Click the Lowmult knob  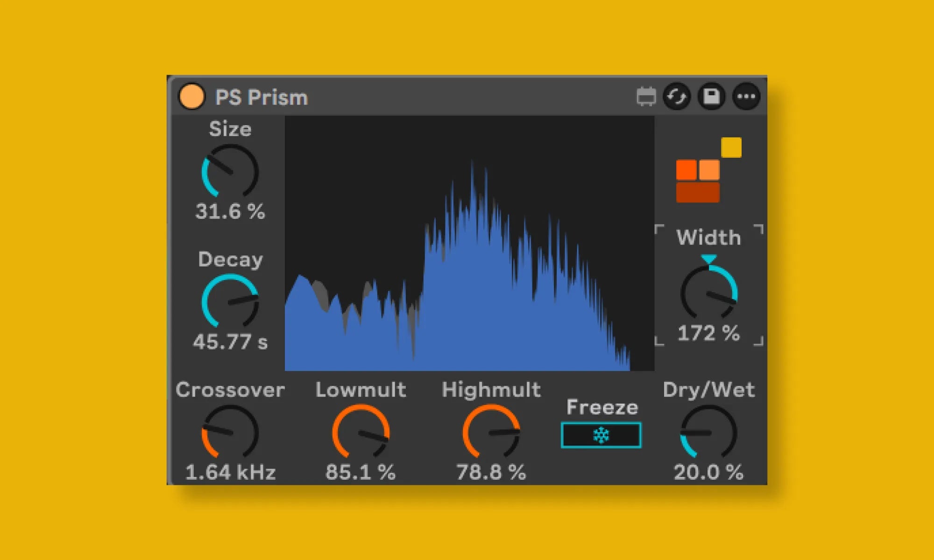(x=361, y=432)
